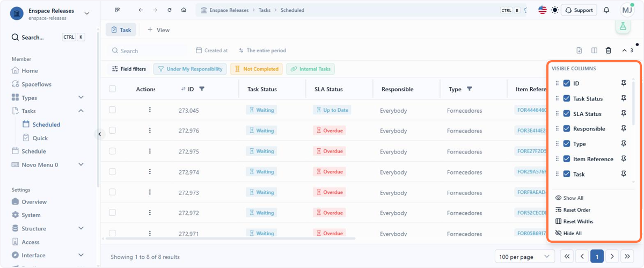Select the row checkbox for task 272,976
Image resolution: width=644 pixels, height=268 pixels.
click(x=112, y=131)
